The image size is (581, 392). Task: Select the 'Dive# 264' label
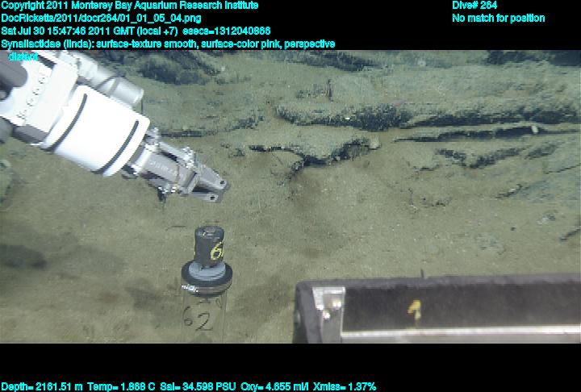[x=474, y=6]
